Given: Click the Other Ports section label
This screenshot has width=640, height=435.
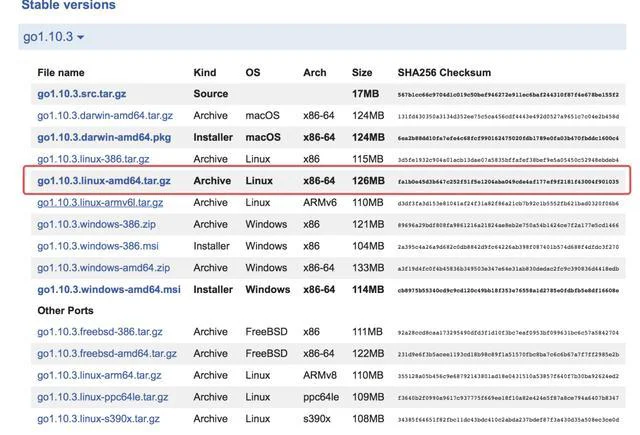Looking at the screenshot, I should pyautogui.click(x=65, y=311).
